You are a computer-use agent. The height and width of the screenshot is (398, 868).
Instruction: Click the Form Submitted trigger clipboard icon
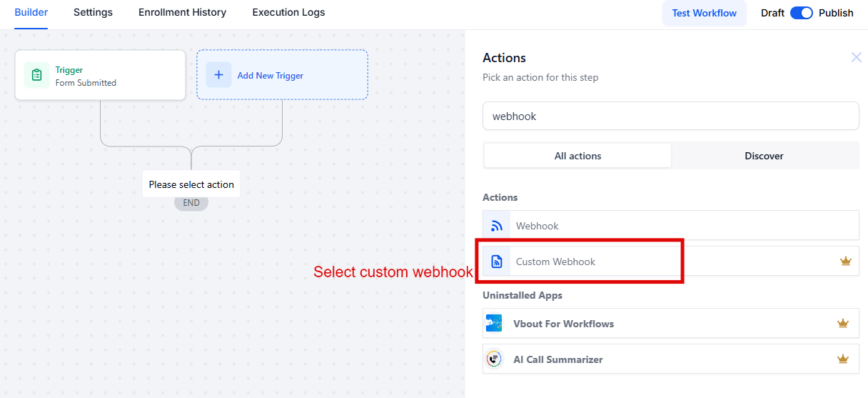click(36, 75)
